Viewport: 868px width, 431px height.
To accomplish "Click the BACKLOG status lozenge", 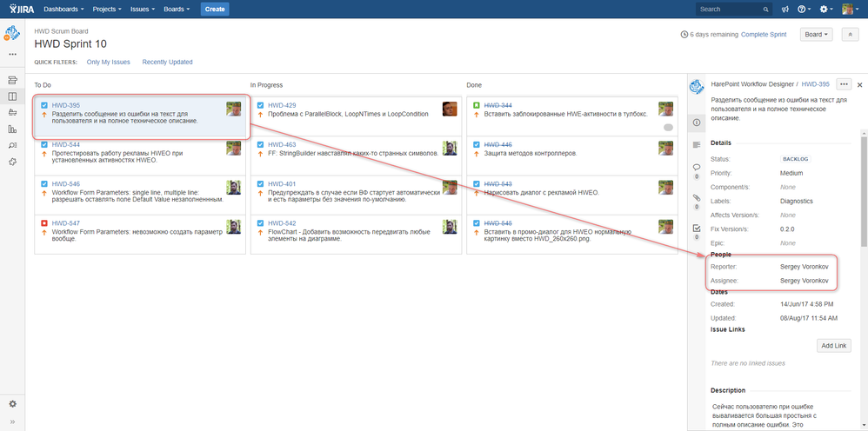I will point(796,159).
